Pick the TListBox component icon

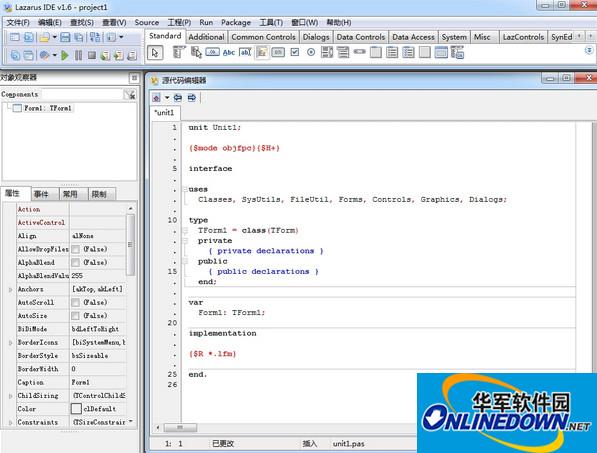(x=327, y=52)
